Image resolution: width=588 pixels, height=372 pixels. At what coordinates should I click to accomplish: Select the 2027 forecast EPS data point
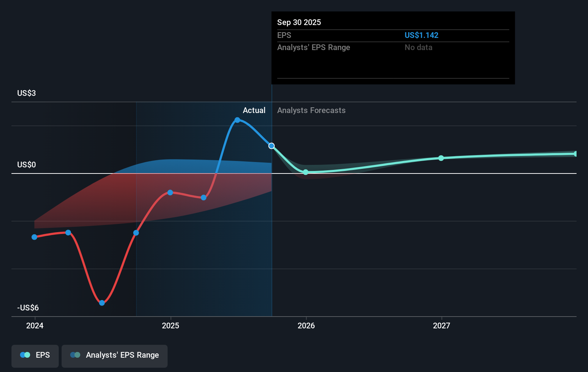[x=441, y=158]
